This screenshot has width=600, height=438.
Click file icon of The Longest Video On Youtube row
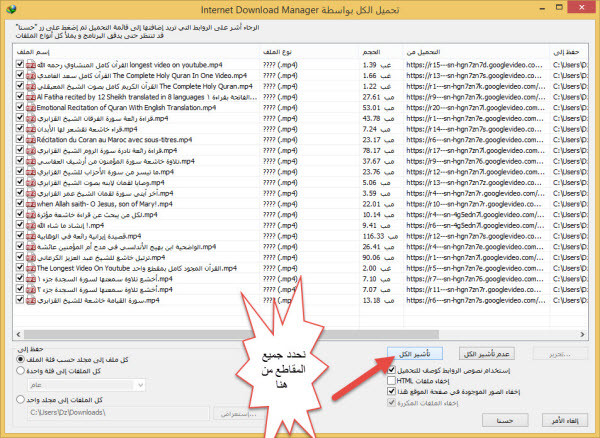point(31,268)
